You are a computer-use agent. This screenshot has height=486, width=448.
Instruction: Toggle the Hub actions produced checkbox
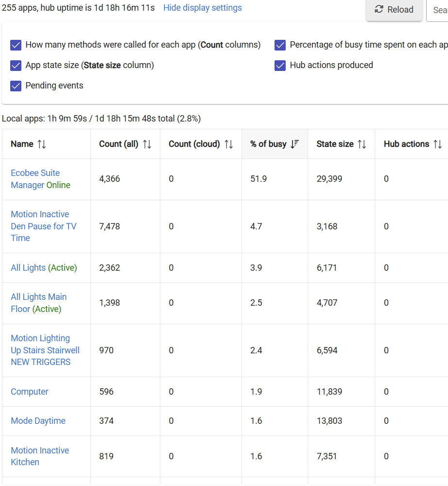[x=280, y=66]
